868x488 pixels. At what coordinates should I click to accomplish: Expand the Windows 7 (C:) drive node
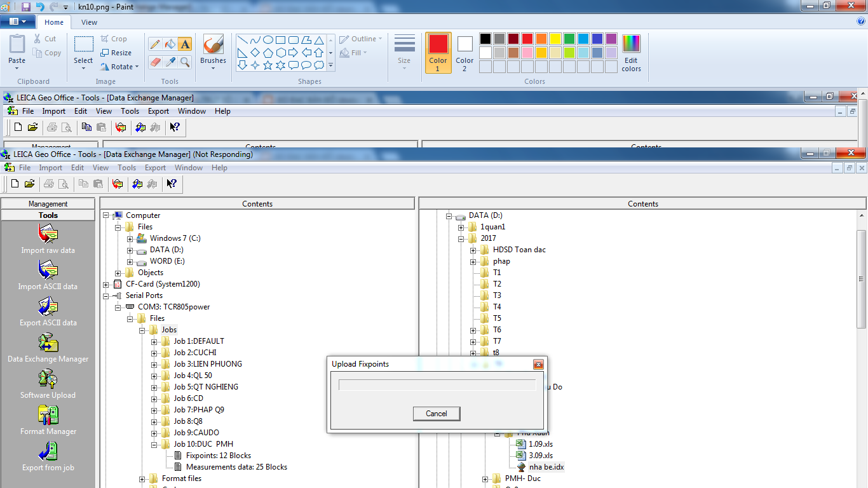(130, 238)
